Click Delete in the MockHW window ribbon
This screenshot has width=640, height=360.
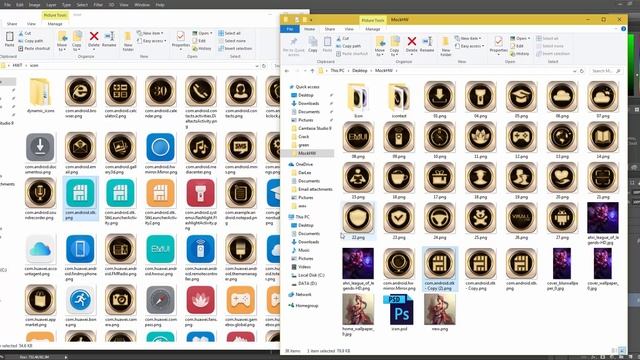[x=411, y=45]
